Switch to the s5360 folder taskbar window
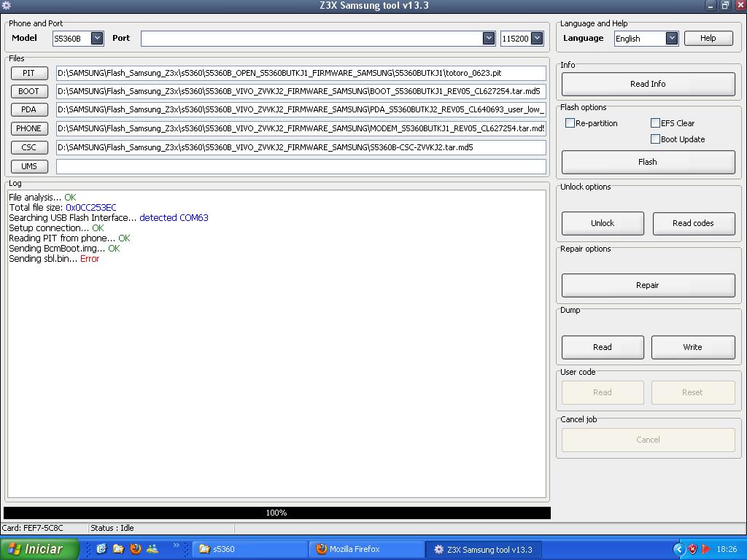The image size is (747, 560). tap(249, 549)
